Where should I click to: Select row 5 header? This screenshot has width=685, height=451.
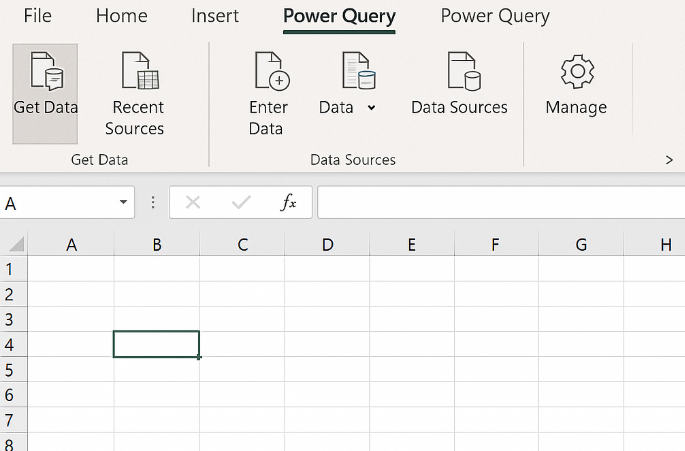(x=14, y=370)
